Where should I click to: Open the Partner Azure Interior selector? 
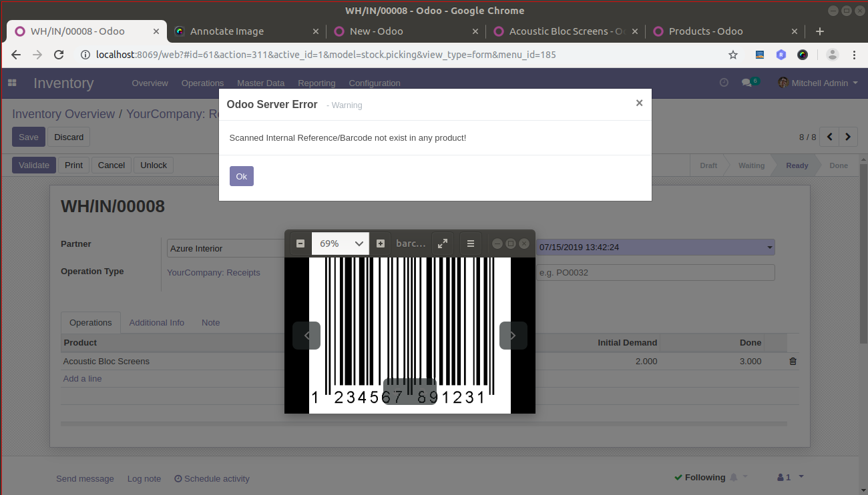[226, 248]
